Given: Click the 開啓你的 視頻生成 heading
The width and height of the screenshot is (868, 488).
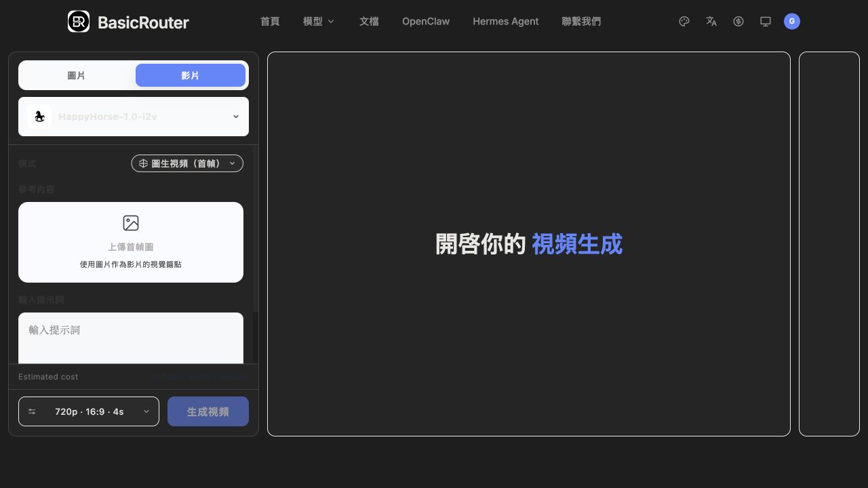Looking at the screenshot, I should (x=529, y=244).
